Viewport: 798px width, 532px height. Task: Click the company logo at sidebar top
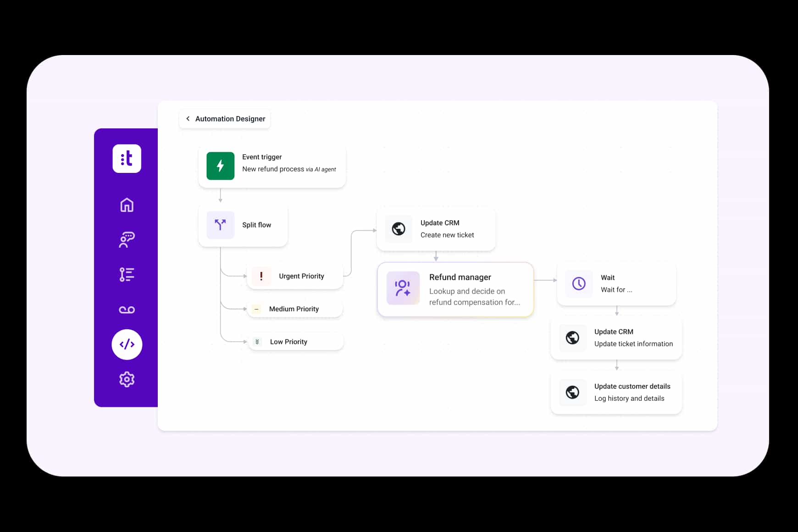pyautogui.click(x=127, y=159)
